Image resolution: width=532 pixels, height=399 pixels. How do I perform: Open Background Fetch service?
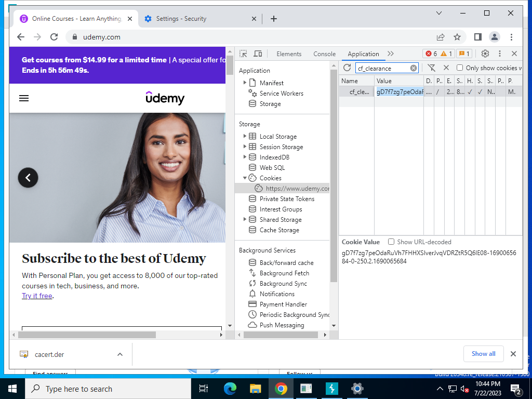click(284, 273)
